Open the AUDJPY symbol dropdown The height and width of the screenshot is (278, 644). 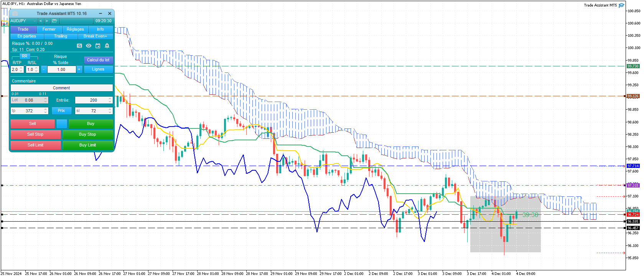pyautogui.click(x=23, y=21)
